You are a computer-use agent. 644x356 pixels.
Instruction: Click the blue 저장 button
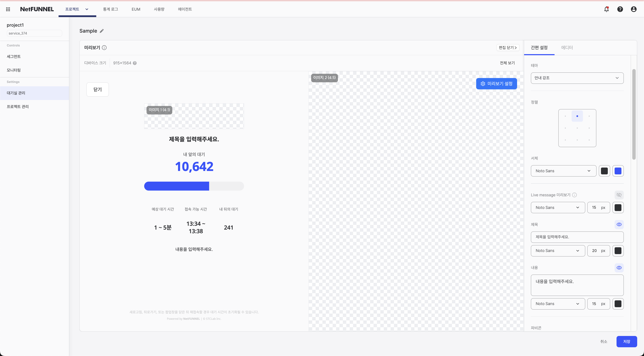(x=627, y=342)
